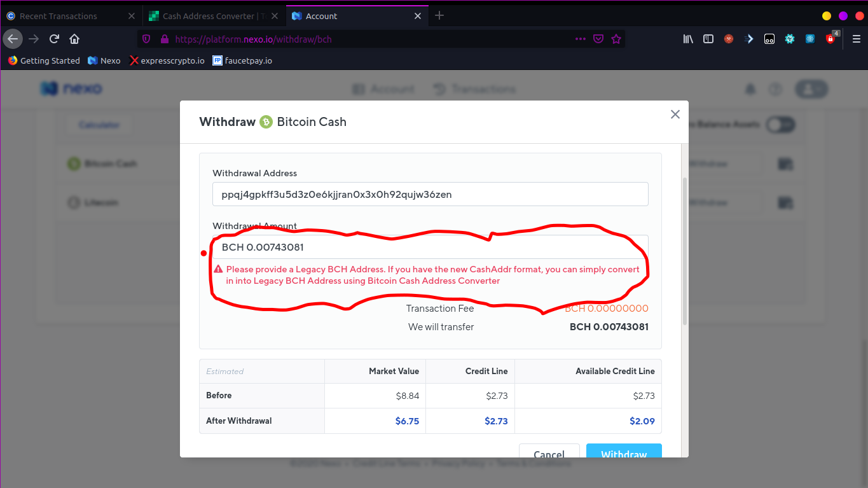Image resolution: width=868 pixels, height=488 pixels.
Task: Reload the current page
Action: (x=55, y=39)
